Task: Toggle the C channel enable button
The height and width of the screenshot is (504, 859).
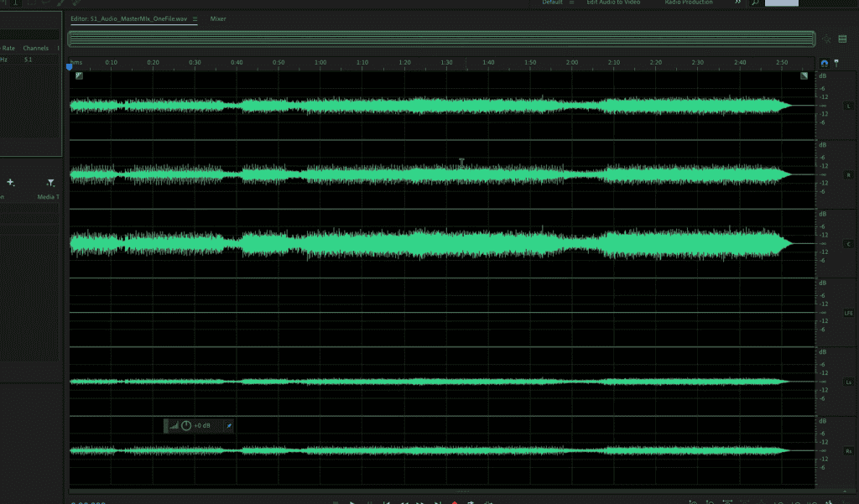Action: pyautogui.click(x=848, y=244)
